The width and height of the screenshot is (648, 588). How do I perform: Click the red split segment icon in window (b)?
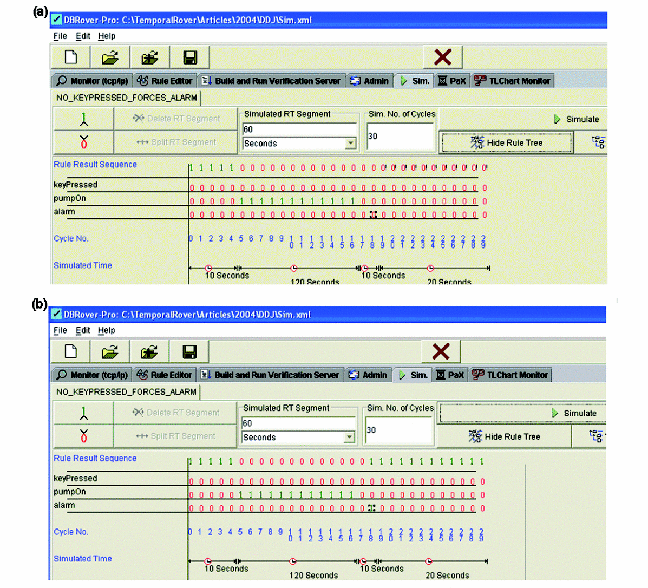coord(83,436)
